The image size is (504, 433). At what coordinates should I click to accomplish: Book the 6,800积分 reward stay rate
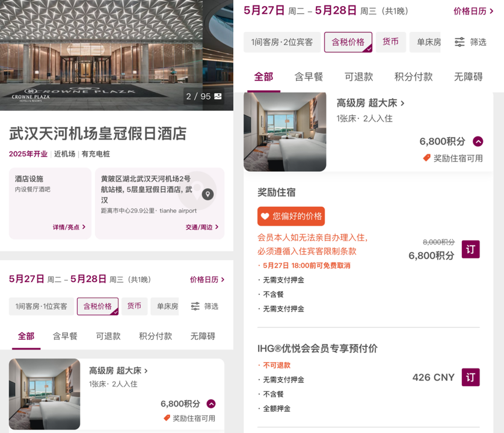point(470,249)
